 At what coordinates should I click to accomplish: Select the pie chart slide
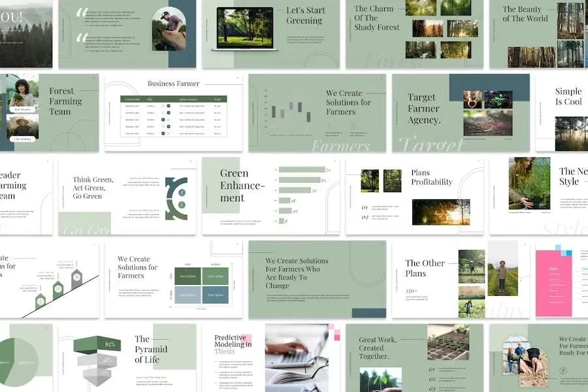point(26,358)
